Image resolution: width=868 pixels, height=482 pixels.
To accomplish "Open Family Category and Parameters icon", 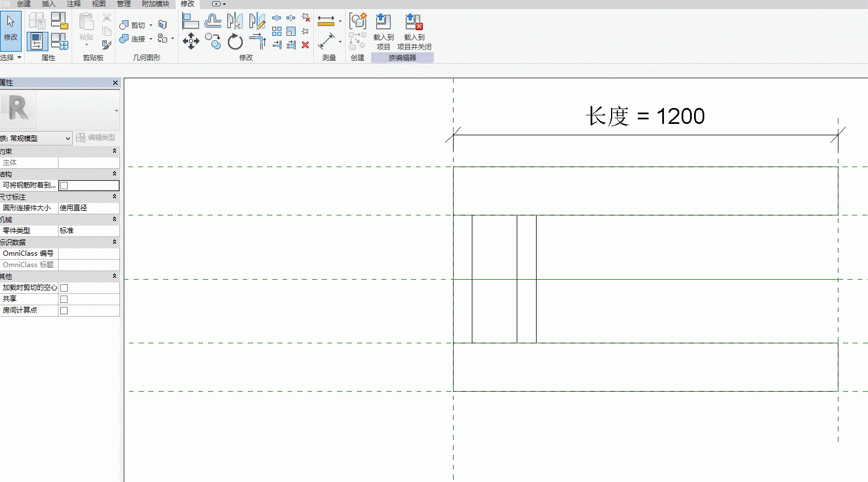I will pyautogui.click(x=59, y=20).
